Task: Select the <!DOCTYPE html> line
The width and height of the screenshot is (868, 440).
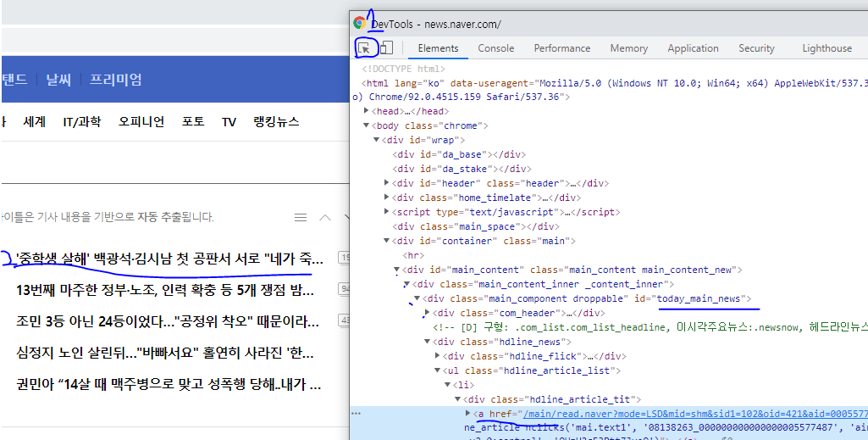Action: pos(403,70)
